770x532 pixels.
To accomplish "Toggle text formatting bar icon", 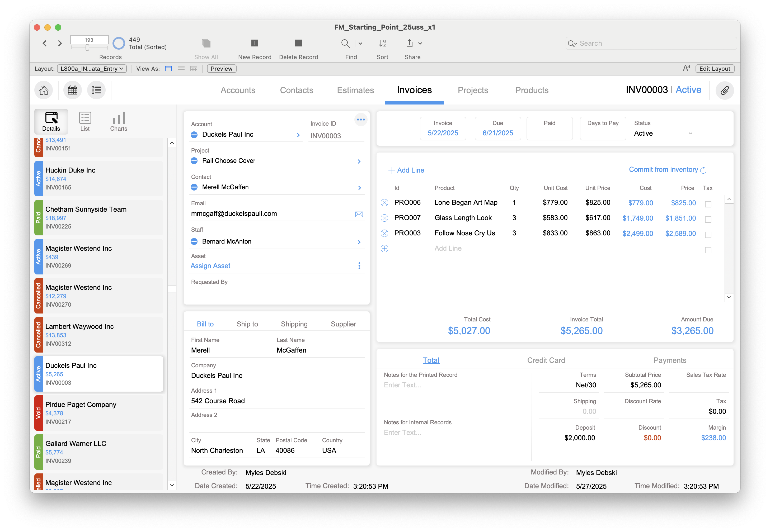I will [686, 68].
